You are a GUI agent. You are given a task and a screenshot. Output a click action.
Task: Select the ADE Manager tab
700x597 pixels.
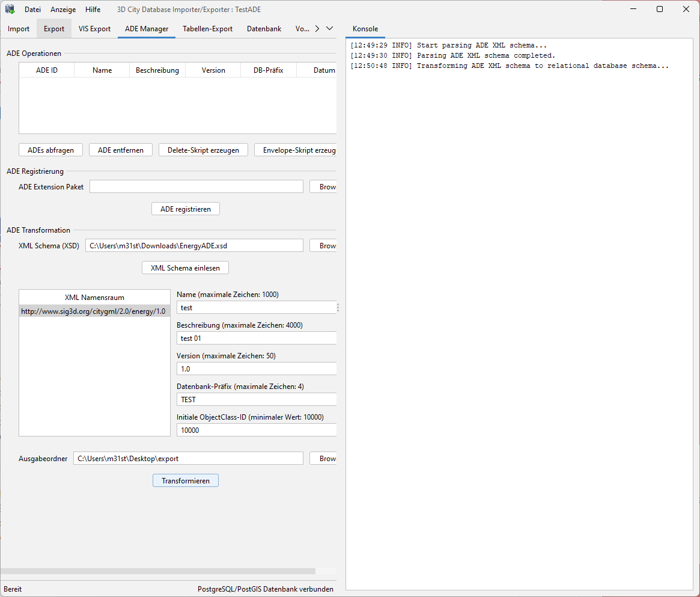[x=147, y=29]
